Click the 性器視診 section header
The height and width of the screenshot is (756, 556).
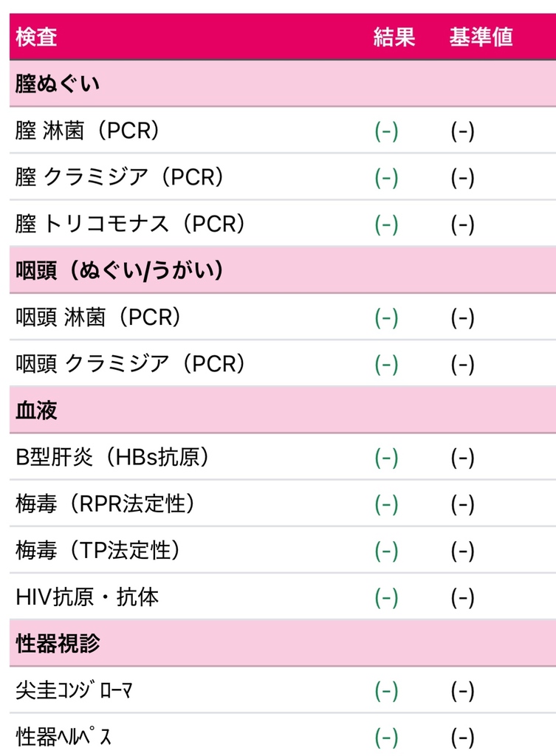pos(283,644)
